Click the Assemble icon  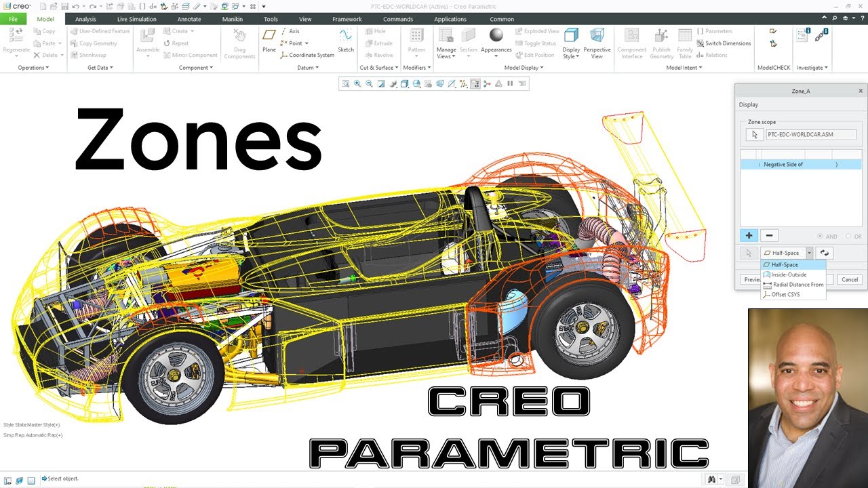tap(148, 35)
